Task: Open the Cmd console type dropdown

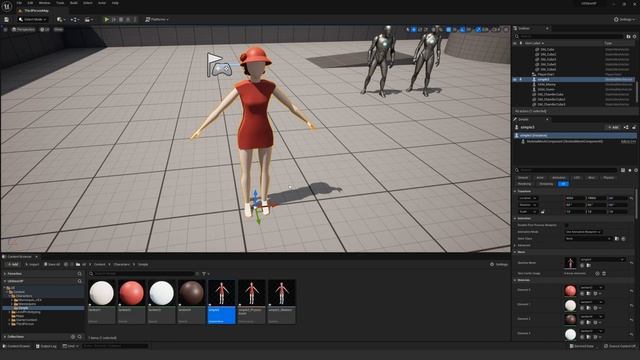Action: tap(70, 346)
